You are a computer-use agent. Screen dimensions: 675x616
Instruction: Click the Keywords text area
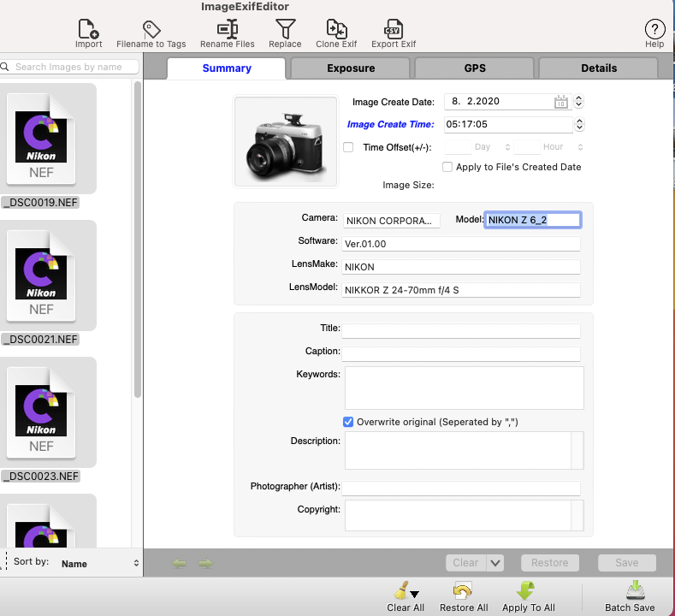click(x=464, y=388)
